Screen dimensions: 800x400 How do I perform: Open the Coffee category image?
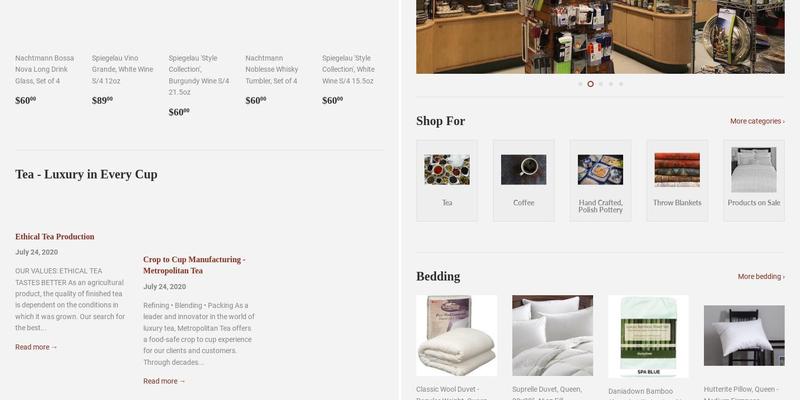pyautogui.click(x=523, y=170)
